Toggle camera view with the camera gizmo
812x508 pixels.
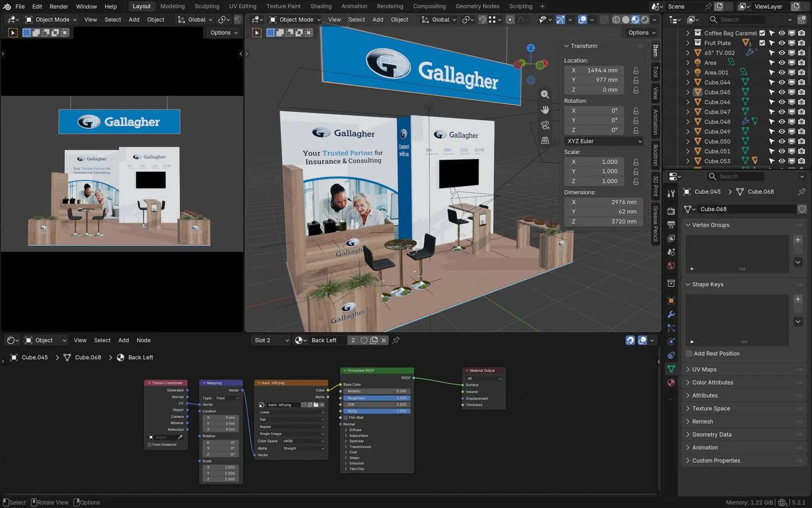(x=545, y=125)
